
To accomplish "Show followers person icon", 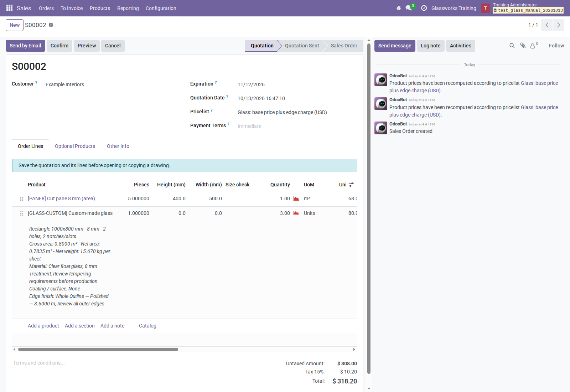I will (533, 46).
